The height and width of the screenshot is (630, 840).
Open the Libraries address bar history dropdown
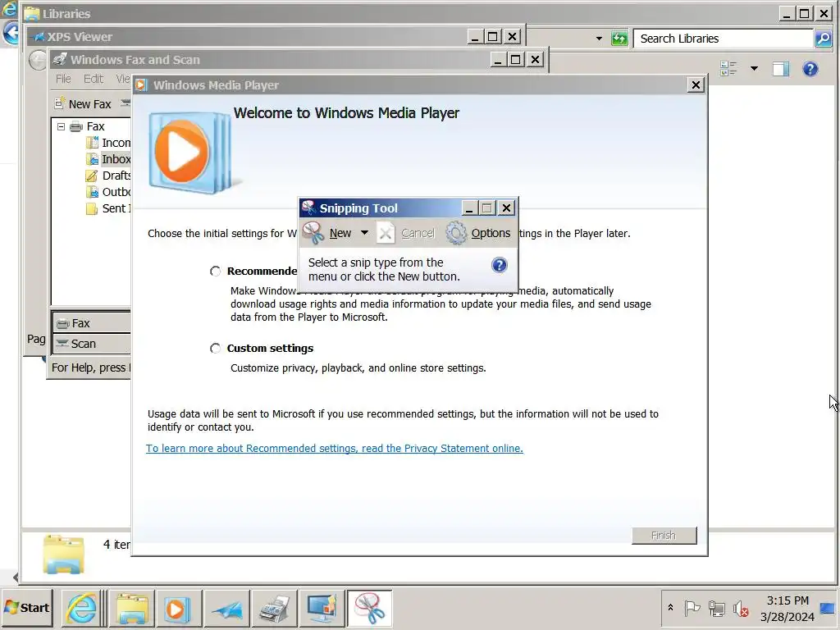click(599, 39)
